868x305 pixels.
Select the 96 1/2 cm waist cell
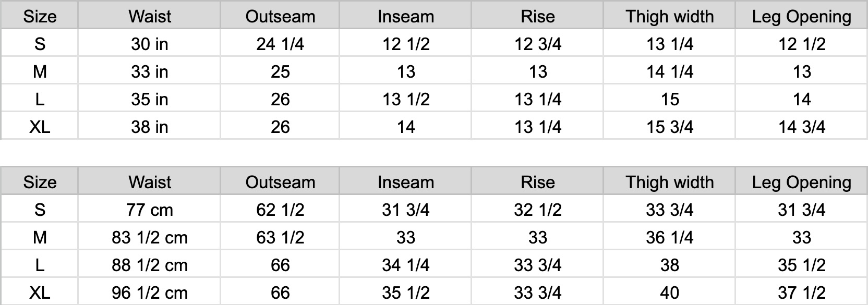coord(149,292)
